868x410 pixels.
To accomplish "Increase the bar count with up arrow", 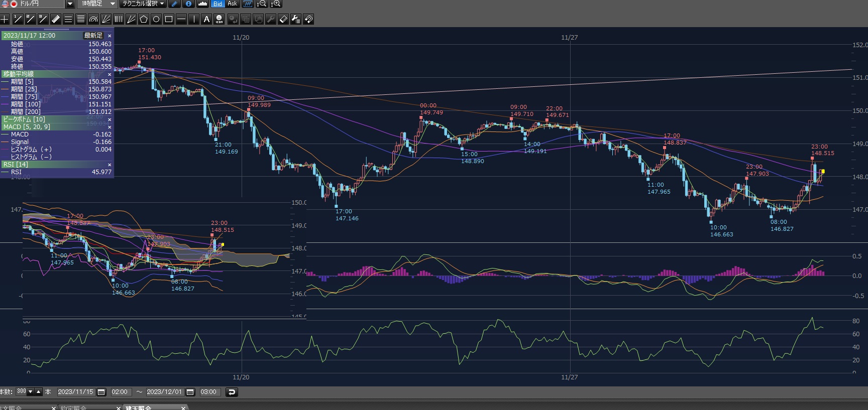I will coord(38,392).
